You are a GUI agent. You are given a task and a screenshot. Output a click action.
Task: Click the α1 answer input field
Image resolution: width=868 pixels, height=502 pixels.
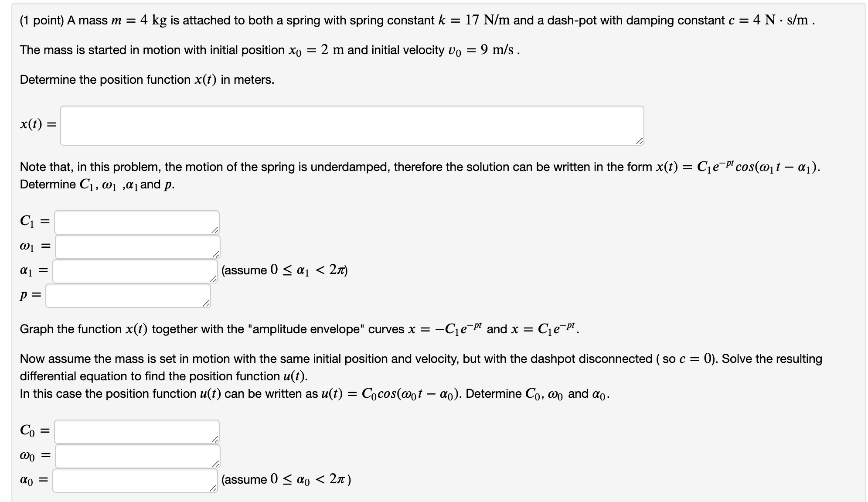coord(135,270)
